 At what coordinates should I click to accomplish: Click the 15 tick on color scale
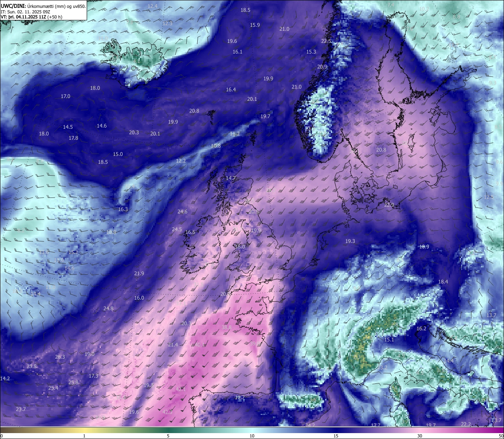[x=336, y=436]
